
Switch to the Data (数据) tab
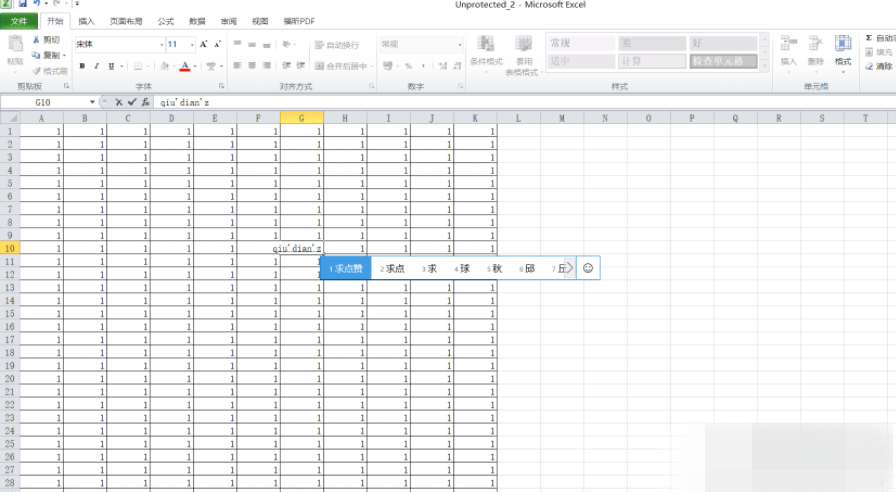(x=197, y=21)
